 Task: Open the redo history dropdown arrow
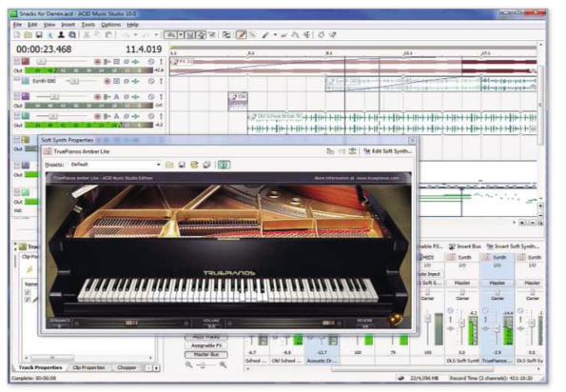point(156,35)
